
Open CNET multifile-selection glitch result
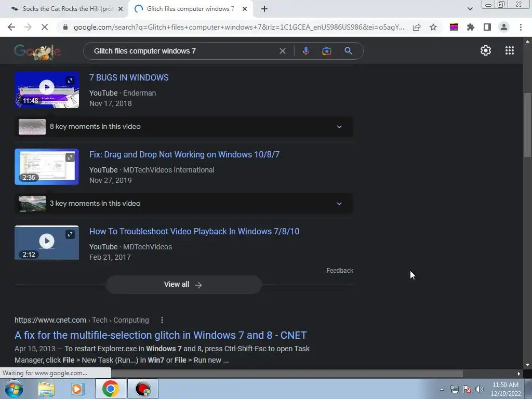[x=161, y=335]
